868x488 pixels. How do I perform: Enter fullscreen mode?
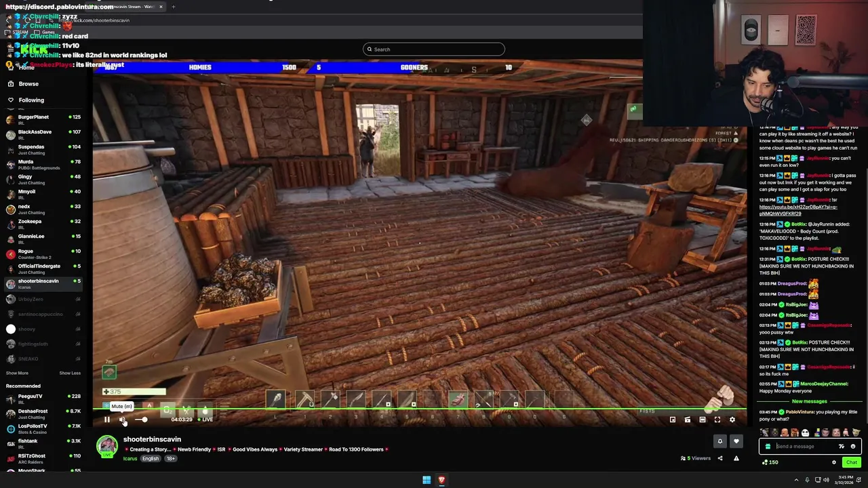pos(717,420)
